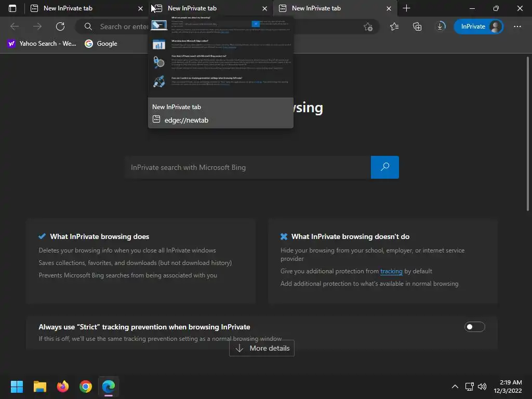The height and width of the screenshot is (399, 532).
Task: Restore down the Edge window
Action: click(x=496, y=8)
